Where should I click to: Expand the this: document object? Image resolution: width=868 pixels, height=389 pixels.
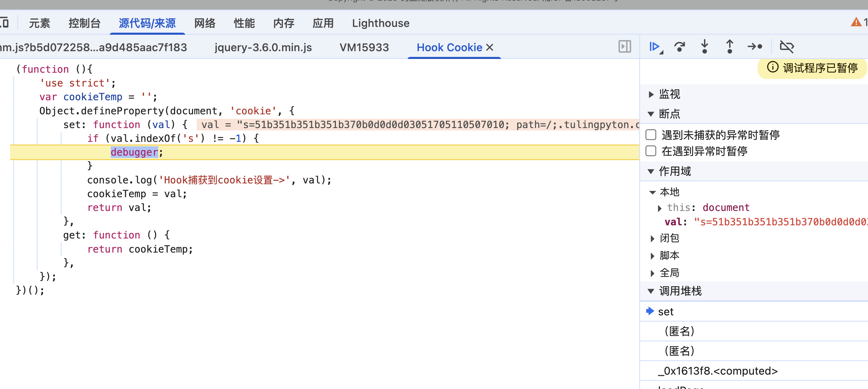660,208
